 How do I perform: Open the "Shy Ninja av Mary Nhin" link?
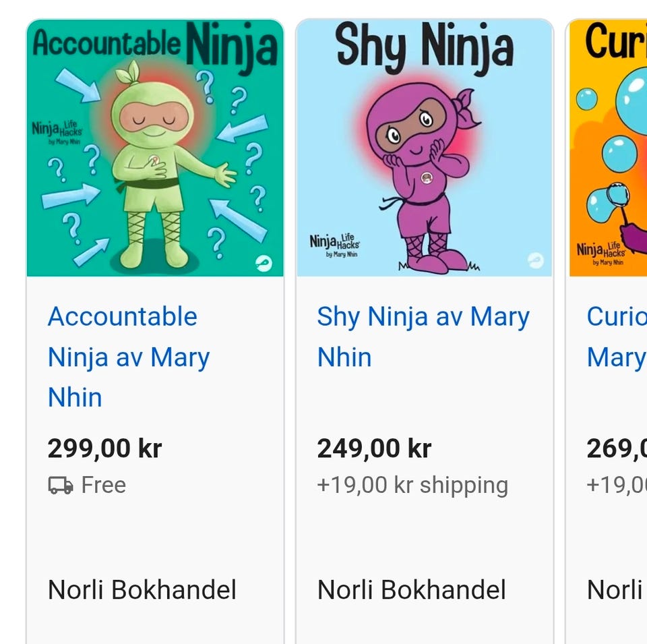[x=423, y=336]
